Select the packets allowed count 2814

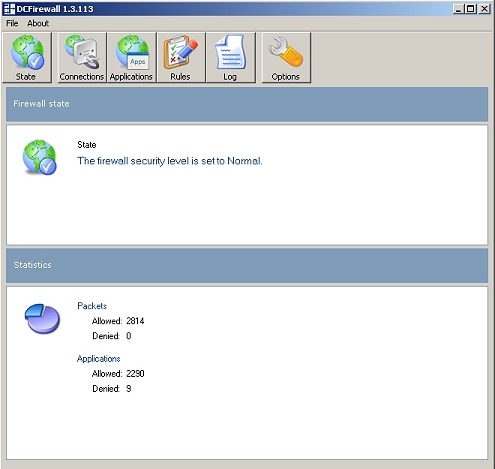click(x=135, y=321)
